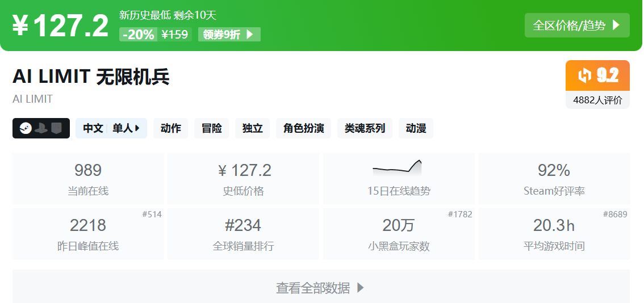Image resolution: width=644 pixels, height=303 pixels.
Task: Click the -20% discount badge
Action: (139, 35)
